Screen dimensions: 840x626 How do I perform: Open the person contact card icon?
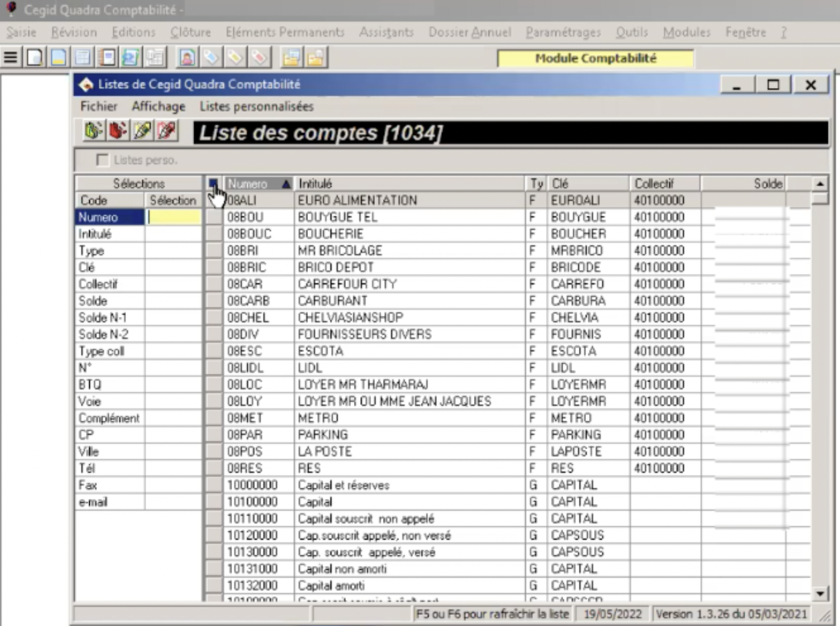[187, 57]
